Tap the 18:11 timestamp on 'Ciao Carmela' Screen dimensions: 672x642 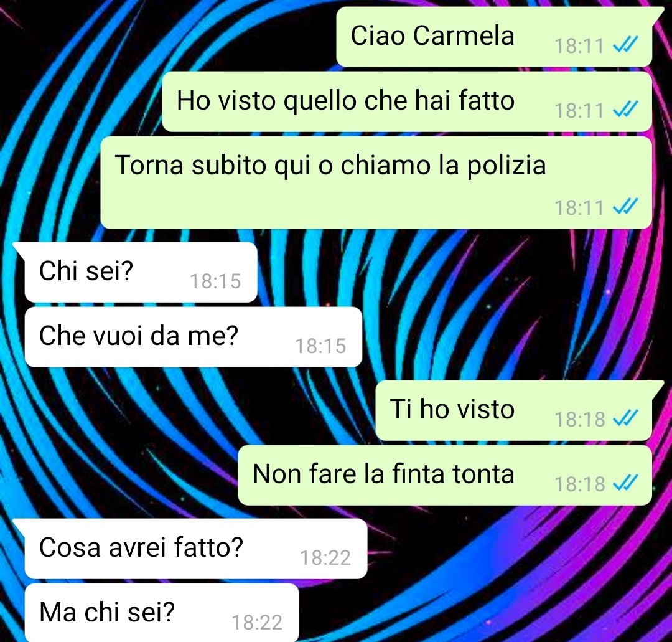pyautogui.click(x=579, y=46)
